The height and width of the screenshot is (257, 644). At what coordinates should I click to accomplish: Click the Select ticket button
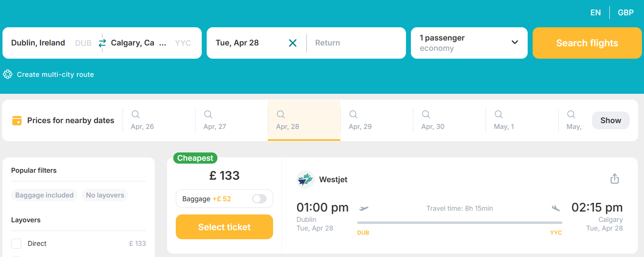tap(224, 227)
